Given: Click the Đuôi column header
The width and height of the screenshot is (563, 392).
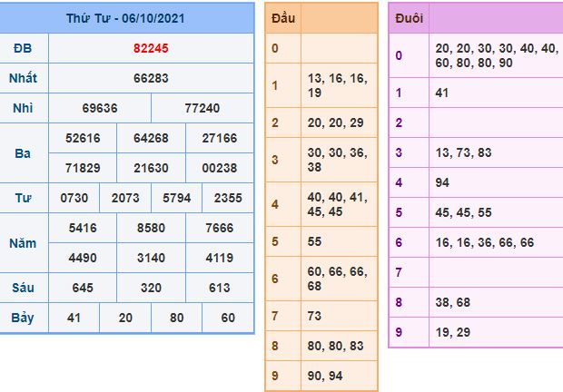Looking at the screenshot, I should point(406,18).
